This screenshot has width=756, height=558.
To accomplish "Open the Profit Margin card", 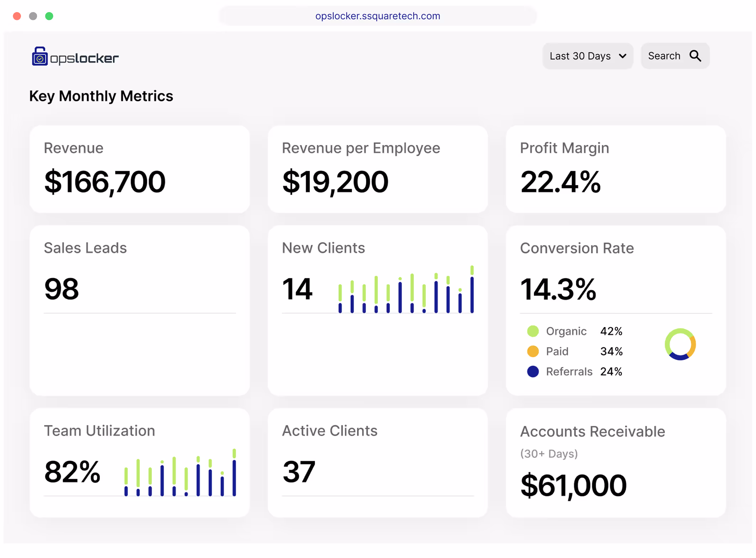I will coord(616,169).
